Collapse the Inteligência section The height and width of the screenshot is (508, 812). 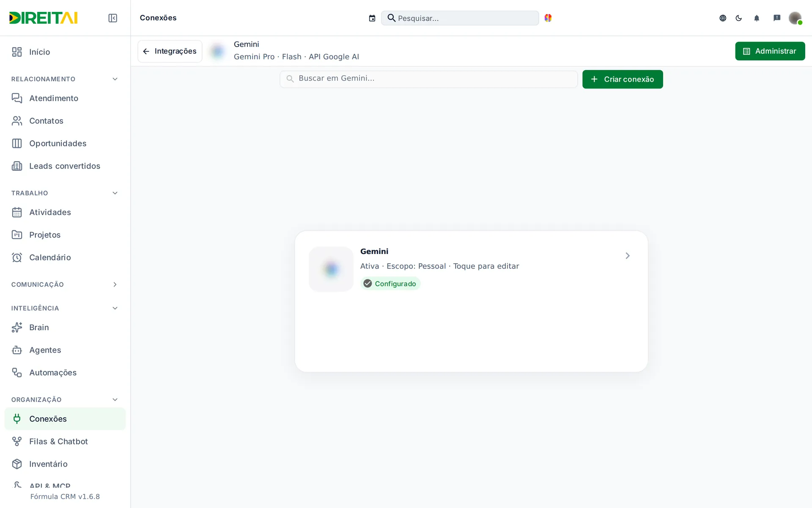pyautogui.click(x=115, y=308)
